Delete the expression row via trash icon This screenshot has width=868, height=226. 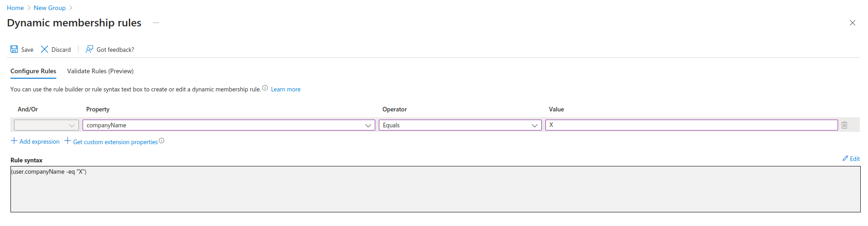844,125
